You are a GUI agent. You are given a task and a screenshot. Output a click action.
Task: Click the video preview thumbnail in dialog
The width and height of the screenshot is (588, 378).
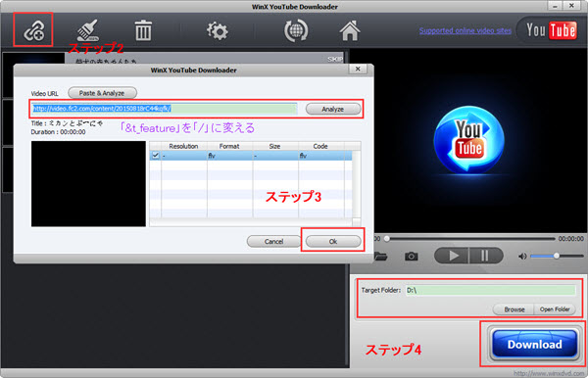coord(88,183)
